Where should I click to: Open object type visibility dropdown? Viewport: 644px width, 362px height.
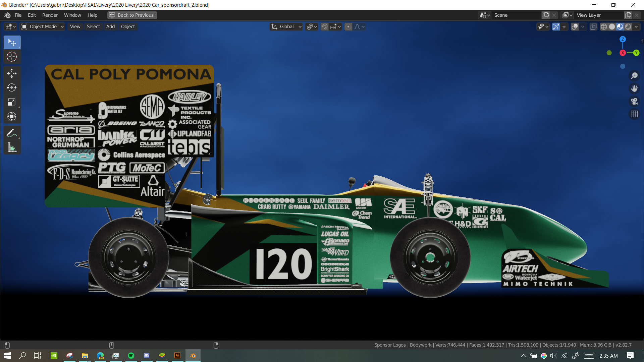coord(543,27)
